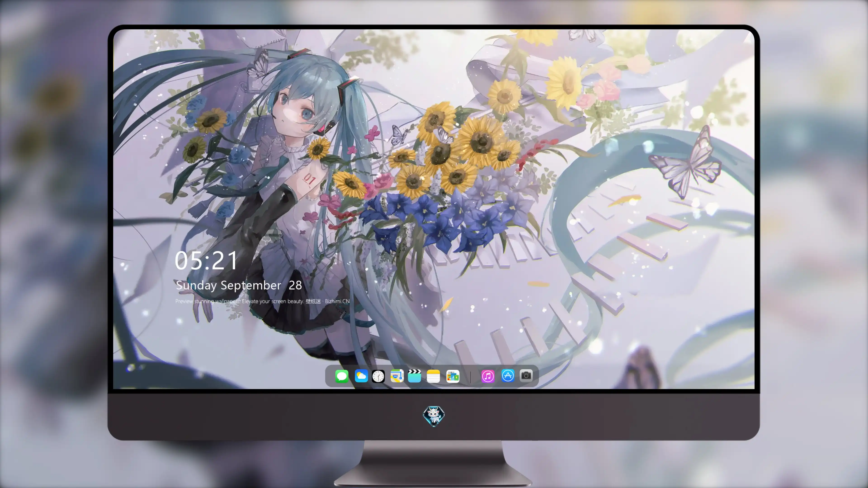Open the Maps app in the dock
868x488 pixels.
(x=397, y=376)
